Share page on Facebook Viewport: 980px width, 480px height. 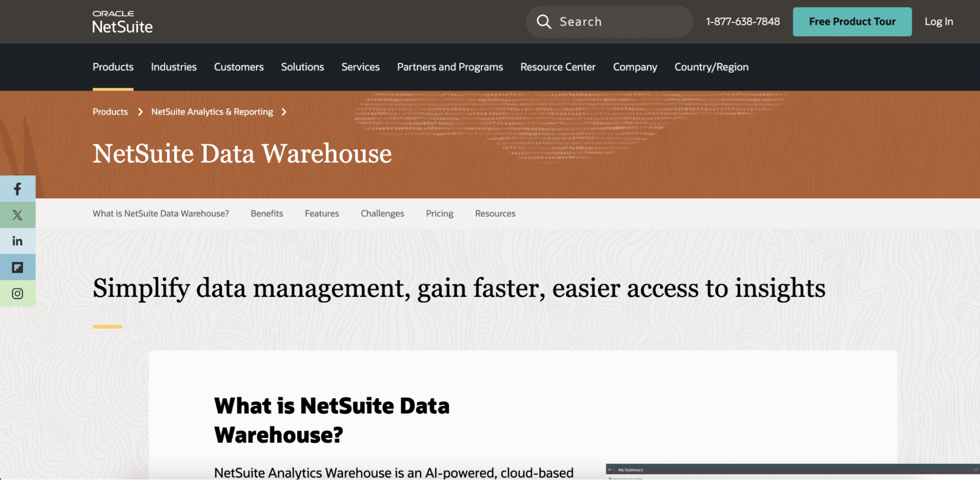click(18, 189)
